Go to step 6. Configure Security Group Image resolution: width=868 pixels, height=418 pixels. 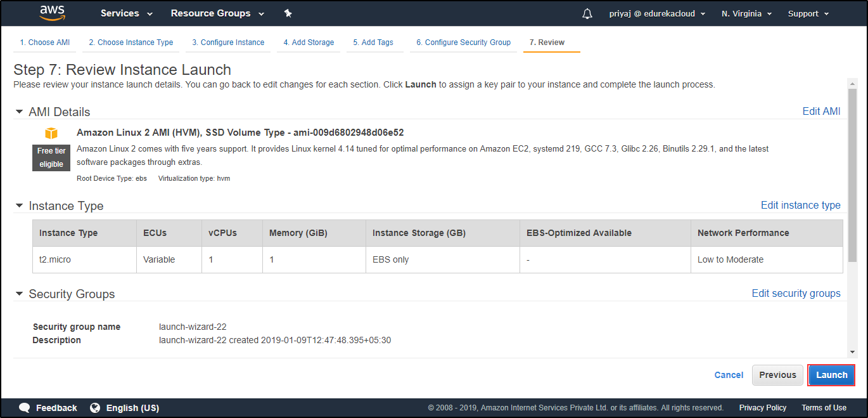click(x=463, y=42)
